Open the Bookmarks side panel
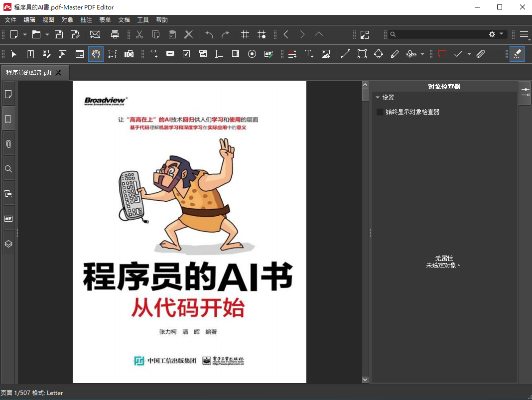 8,119
